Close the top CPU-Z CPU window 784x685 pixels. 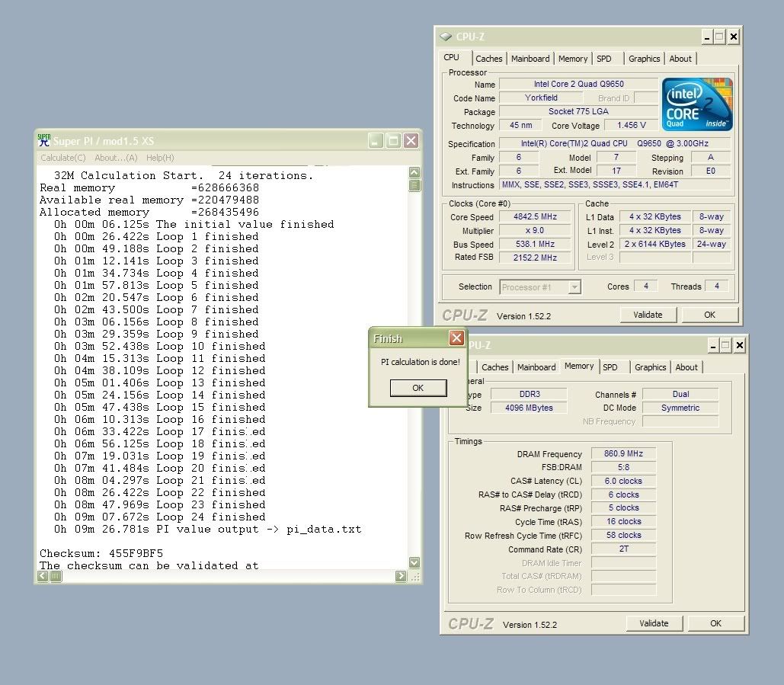[x=734, y=37]
